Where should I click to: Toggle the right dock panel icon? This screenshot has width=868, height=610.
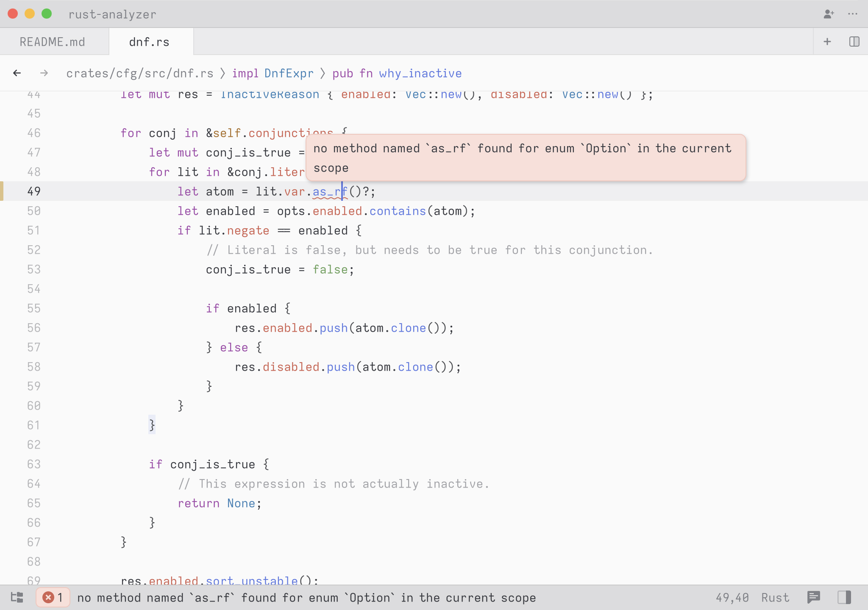[844, 597]
